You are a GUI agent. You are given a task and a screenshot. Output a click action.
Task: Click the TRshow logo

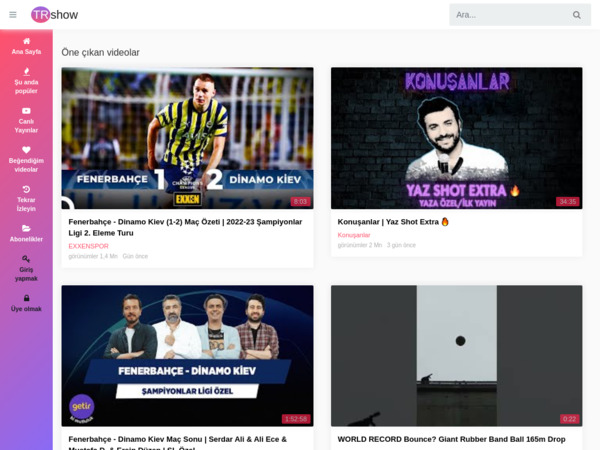[x=54, y=15]
